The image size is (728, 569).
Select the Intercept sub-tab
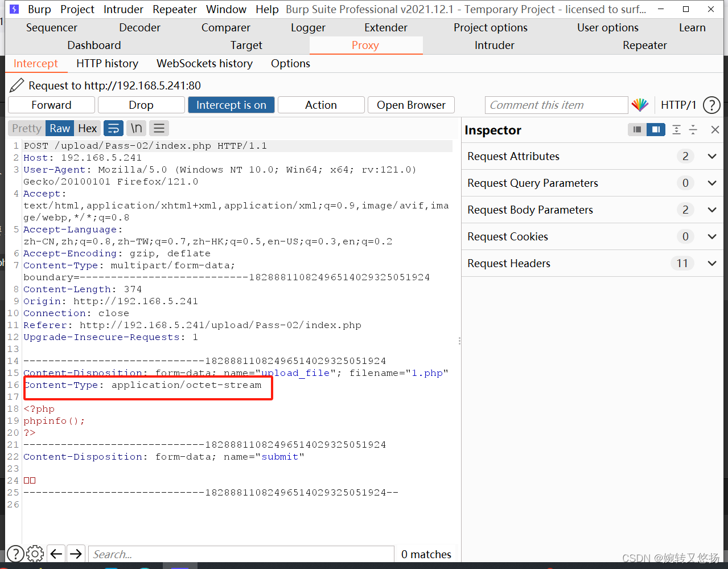[36, 63]
